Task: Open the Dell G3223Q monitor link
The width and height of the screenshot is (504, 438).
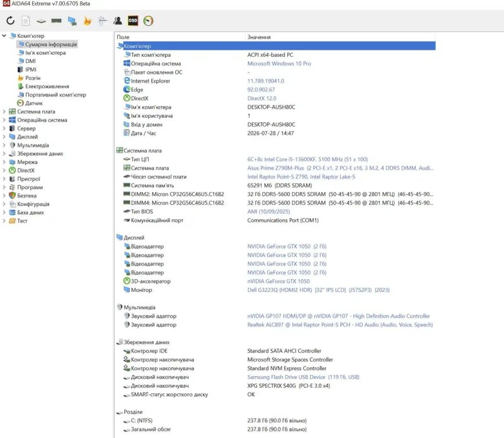Action: point(318,290)
